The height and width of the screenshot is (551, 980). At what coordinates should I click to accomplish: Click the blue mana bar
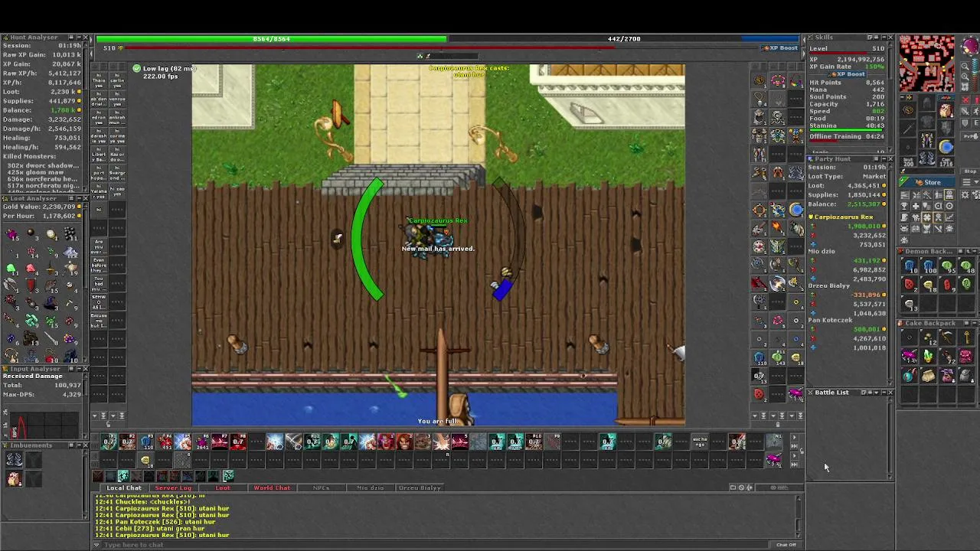624,38
